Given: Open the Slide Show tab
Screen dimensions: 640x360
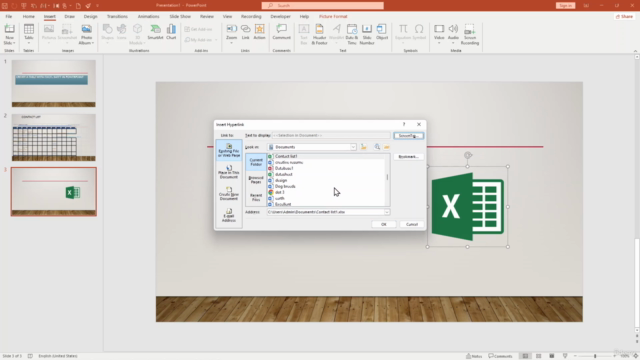Looking at the screenshot, I should click(x=180, y=16).
